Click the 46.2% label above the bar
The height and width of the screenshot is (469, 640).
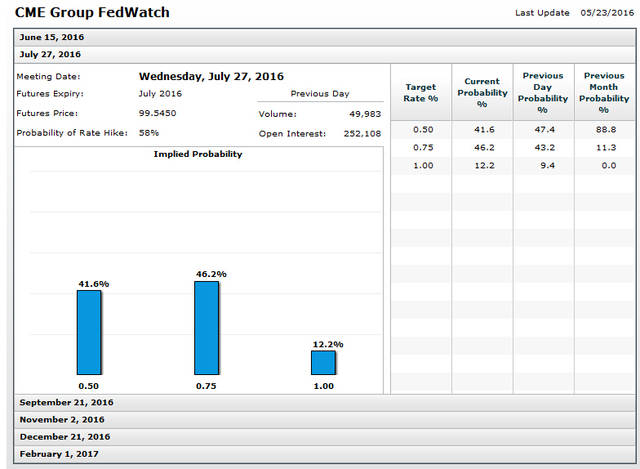click(209, 272)
